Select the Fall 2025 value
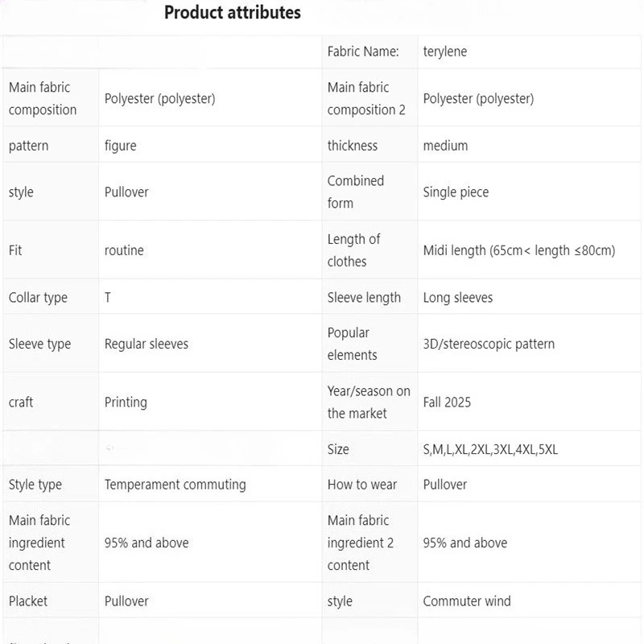This screenshot has width=644, height=644. point(447,402)
